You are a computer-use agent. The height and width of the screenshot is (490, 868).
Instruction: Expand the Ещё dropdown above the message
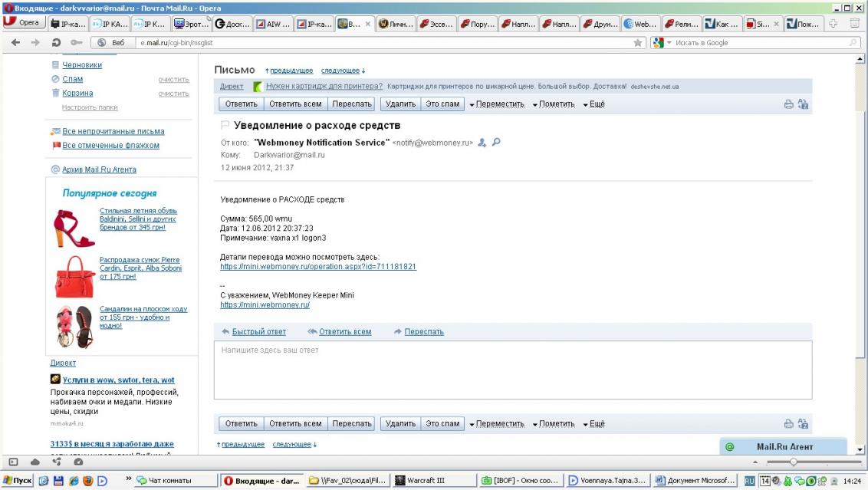[593, 104]
